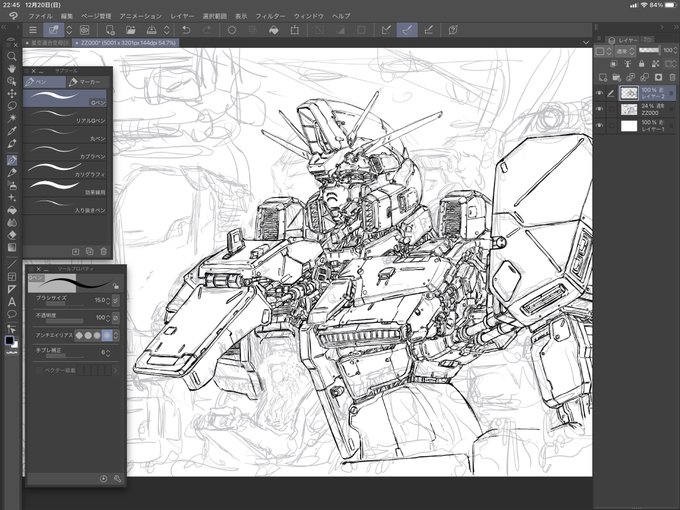This screenshot has height=510, width=680.
Task: Click the Scale/Rotate transform icon
Action: 294,30
